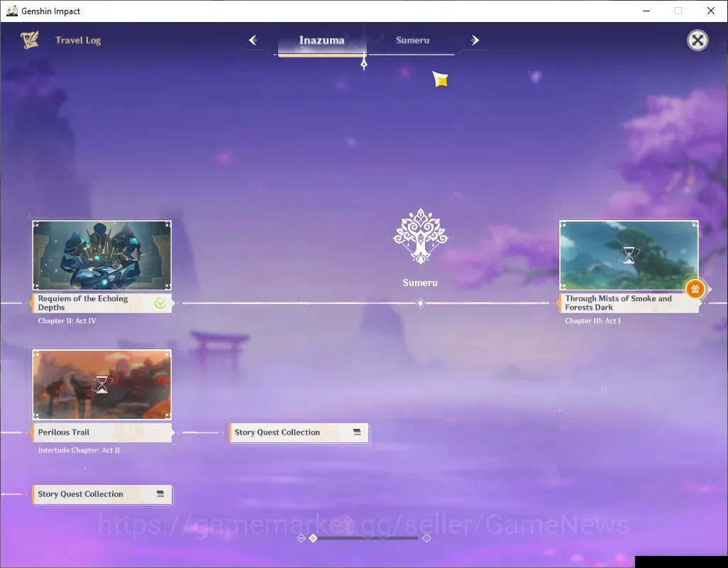
Task: Open Through Mists of Smoke thumbnail
Action: tap(629, 256)
